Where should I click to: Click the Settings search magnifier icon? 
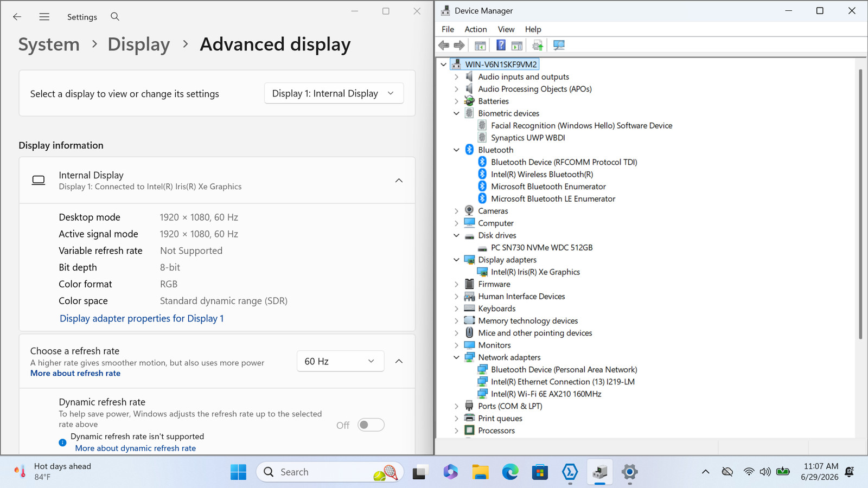coord(115,17)
